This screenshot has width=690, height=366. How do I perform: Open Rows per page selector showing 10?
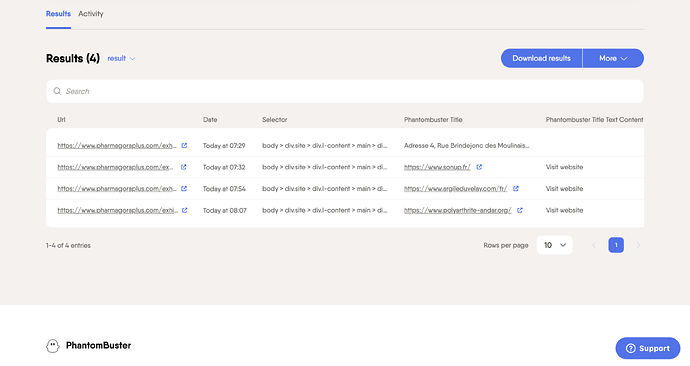click(554, 245)
